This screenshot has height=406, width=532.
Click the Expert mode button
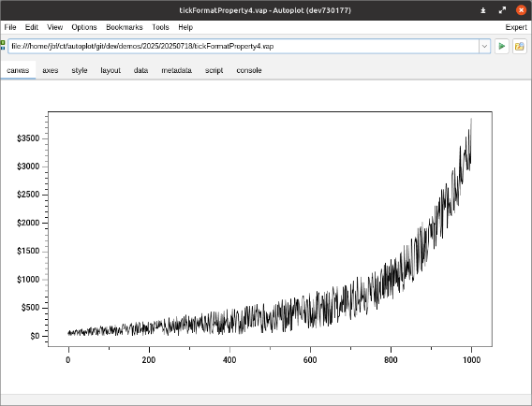click(516, 27)
